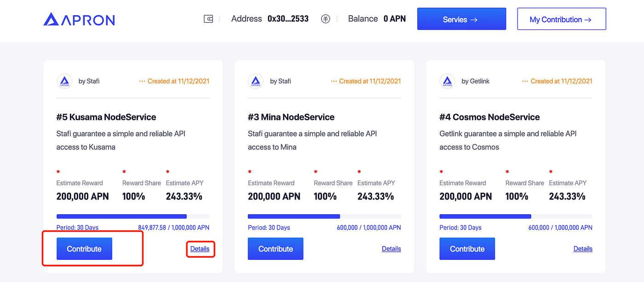Image resolution: width=644 pixels, height=282 pixels.
Task: Click Period: 30 Days on the Cosmos card
Action: (460, 228)
